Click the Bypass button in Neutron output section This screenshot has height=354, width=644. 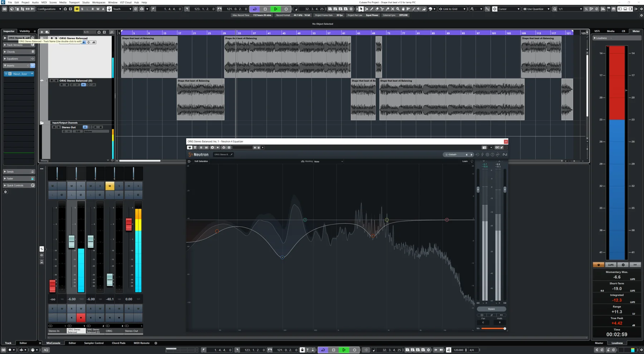[491, 309]
